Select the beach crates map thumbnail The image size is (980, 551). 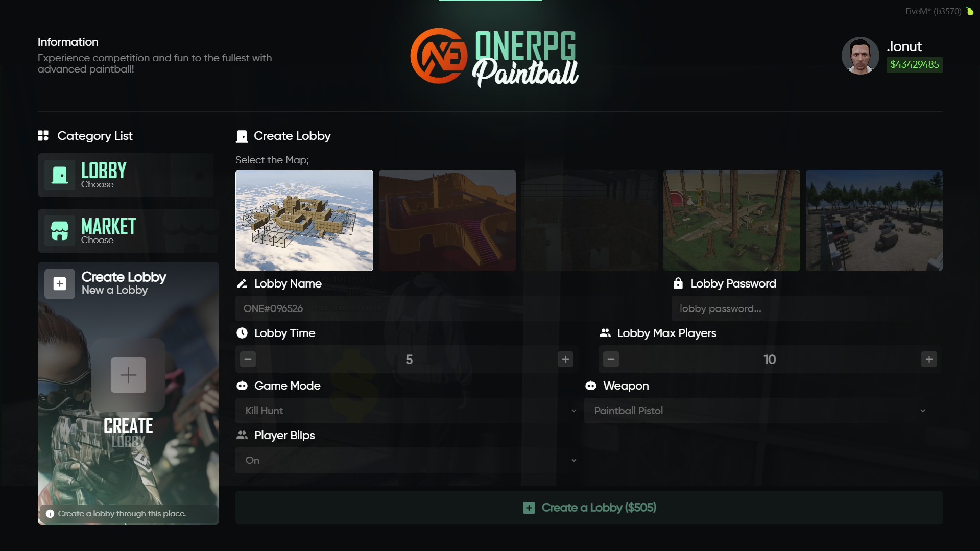[874, 220]
